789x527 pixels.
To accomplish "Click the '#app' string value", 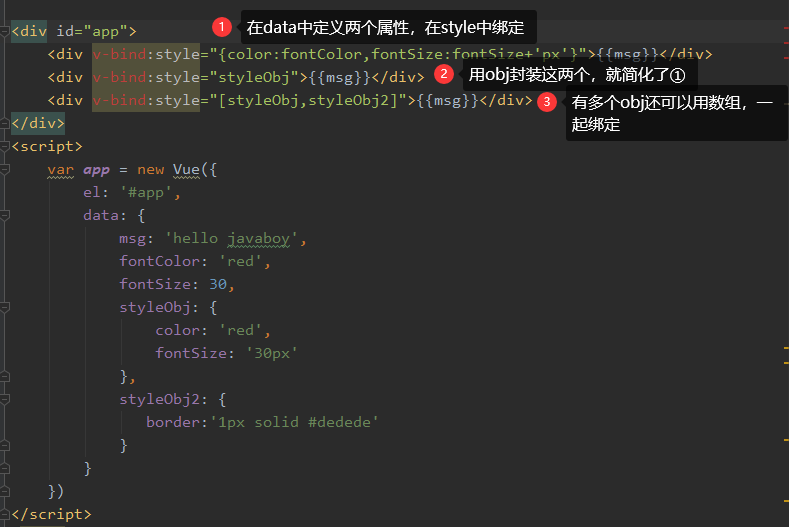I will coord(145,193).
